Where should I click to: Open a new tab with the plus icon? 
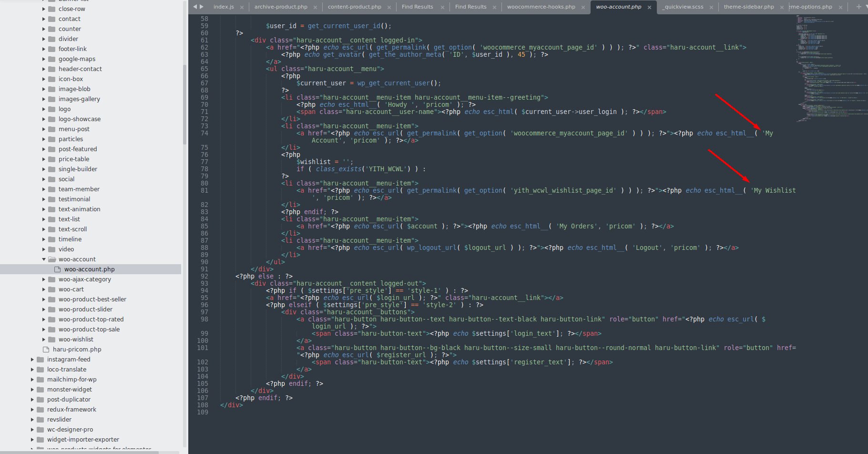click(x=859, y=7)
